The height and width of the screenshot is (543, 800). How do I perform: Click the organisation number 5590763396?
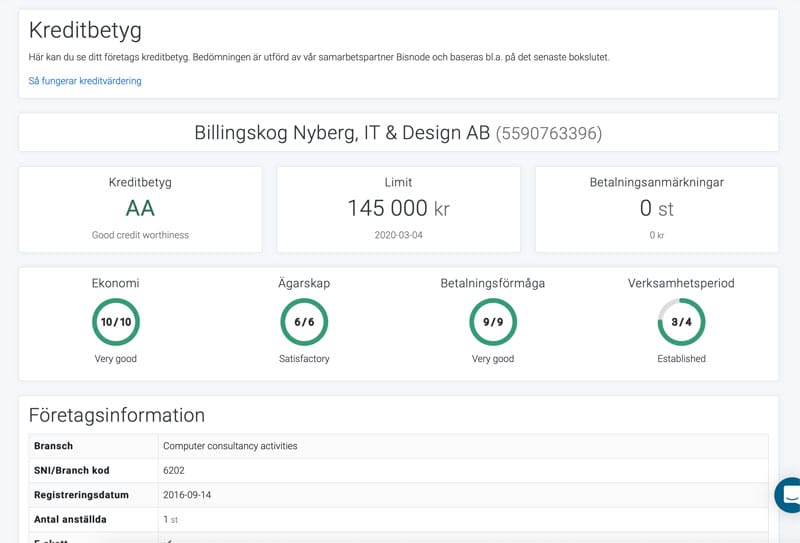(x=549, y=133)
